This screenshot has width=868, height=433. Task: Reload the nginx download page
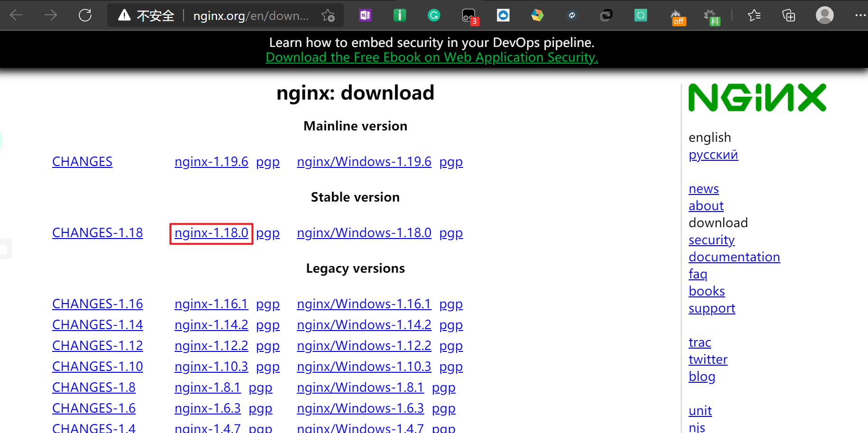click(x=85, y=15)
